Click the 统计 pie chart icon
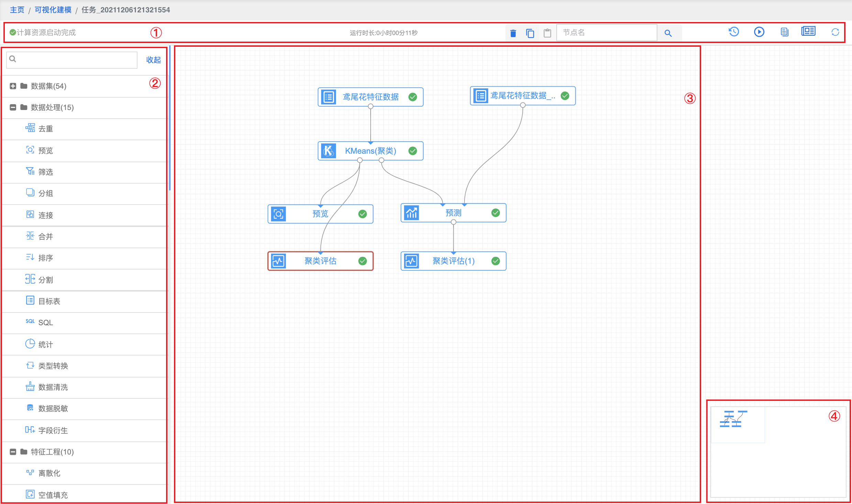852x504 pixels. point(30,343)
